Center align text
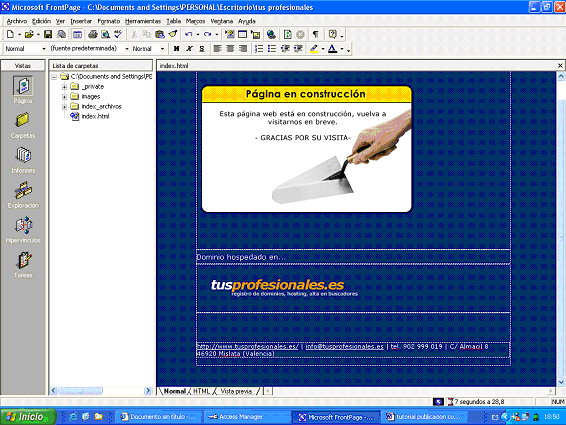 (230, 48)
